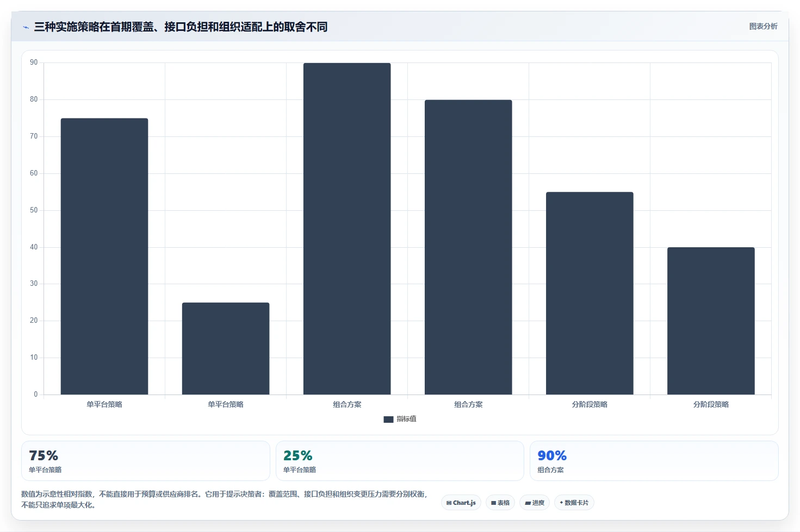Toggle the 指标值 legend color box
Viewport: 800px width, 532px height.
(388, 419)
